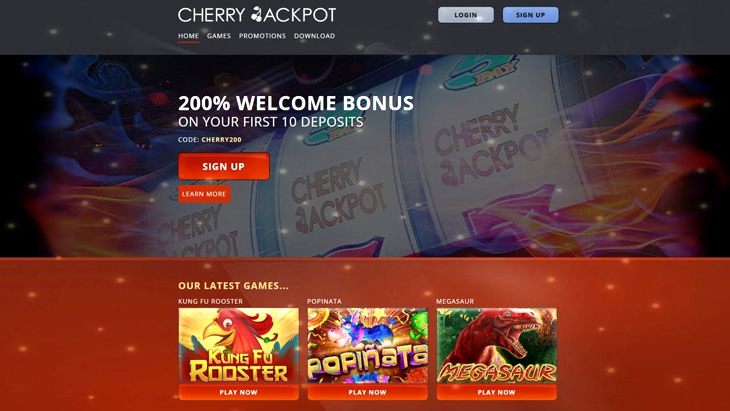Click the Megasaur title label
Image resolution: width=730 pixels, height=411 pixels.
click(x=455, y=301)
